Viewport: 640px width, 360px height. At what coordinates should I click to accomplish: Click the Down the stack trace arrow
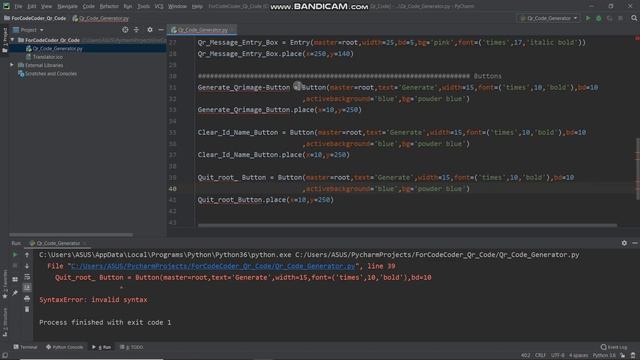(x=27, y=266)
